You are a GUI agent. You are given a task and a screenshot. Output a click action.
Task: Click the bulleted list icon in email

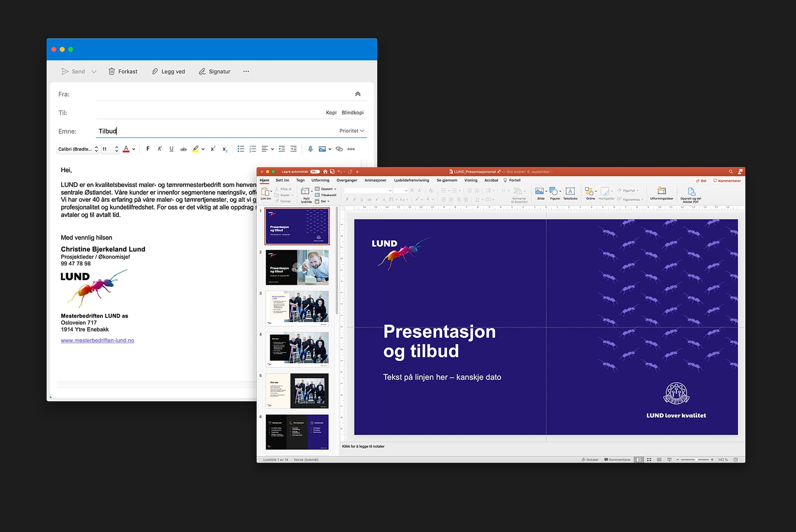click(241, 149)
